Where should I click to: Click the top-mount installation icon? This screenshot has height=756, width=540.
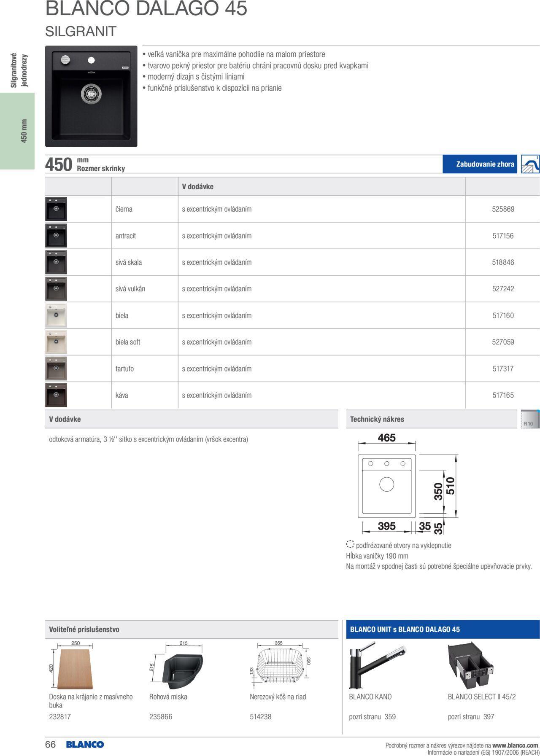[x=530, y=164]
